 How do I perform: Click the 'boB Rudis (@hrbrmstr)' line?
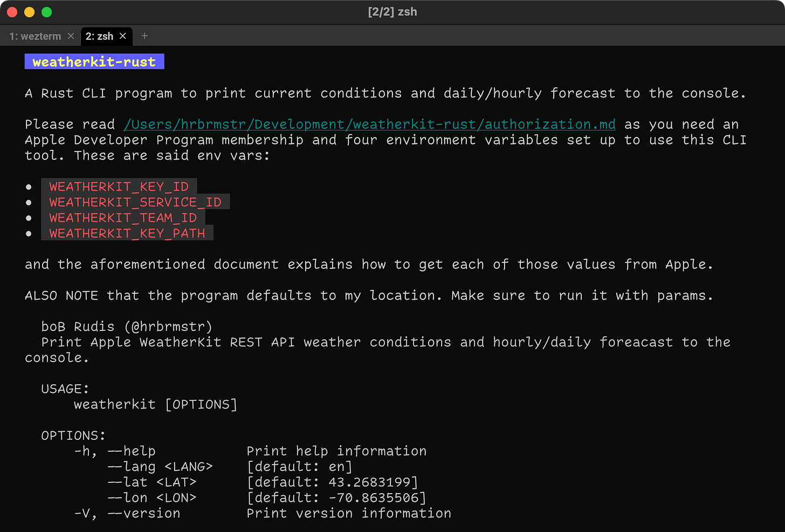click(x=127, y=327)
